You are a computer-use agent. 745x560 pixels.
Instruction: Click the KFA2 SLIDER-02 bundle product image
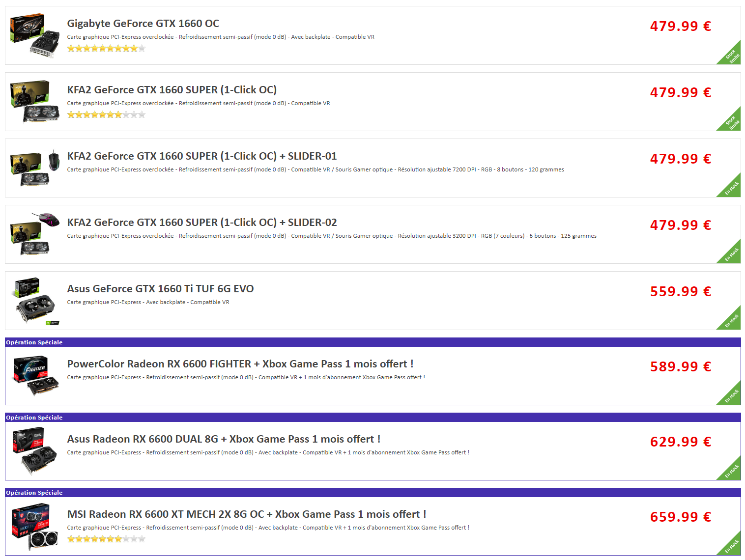tap(35, 234)
